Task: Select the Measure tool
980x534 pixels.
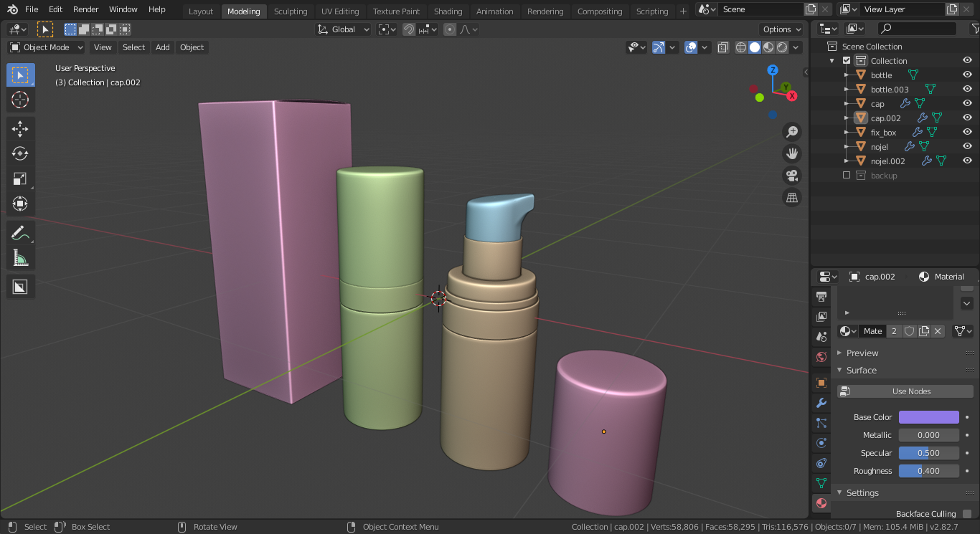Action: tap(20, 258)
